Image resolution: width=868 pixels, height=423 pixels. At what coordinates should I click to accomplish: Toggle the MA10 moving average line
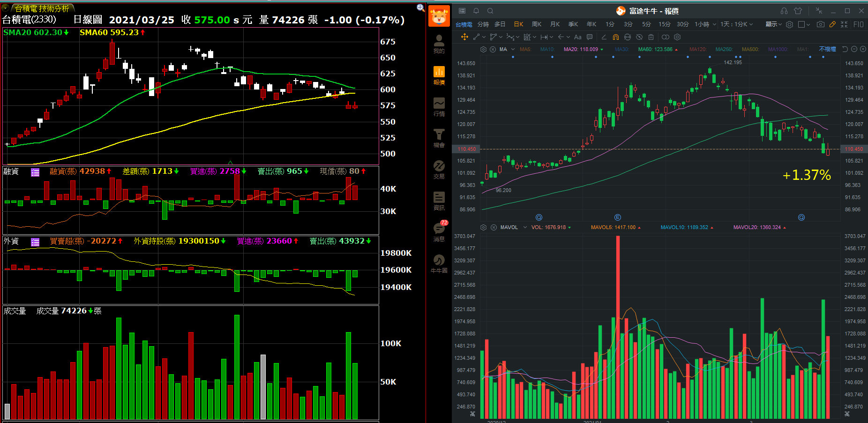(x=547, y=49)
